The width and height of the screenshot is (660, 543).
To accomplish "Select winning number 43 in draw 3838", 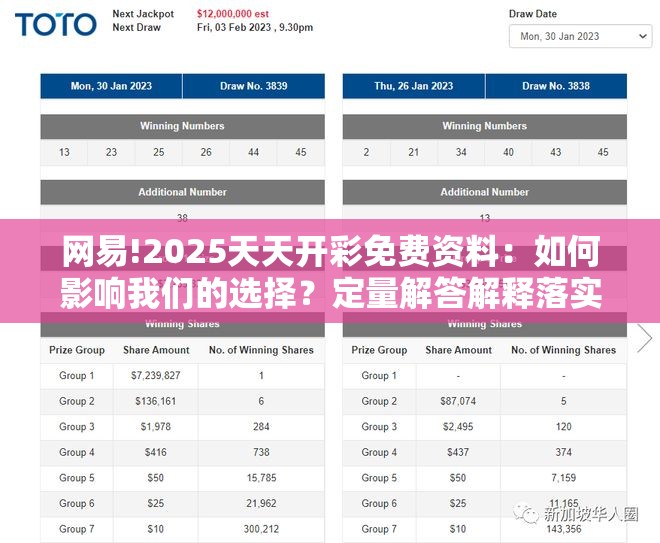I will [x=556, y=152].
